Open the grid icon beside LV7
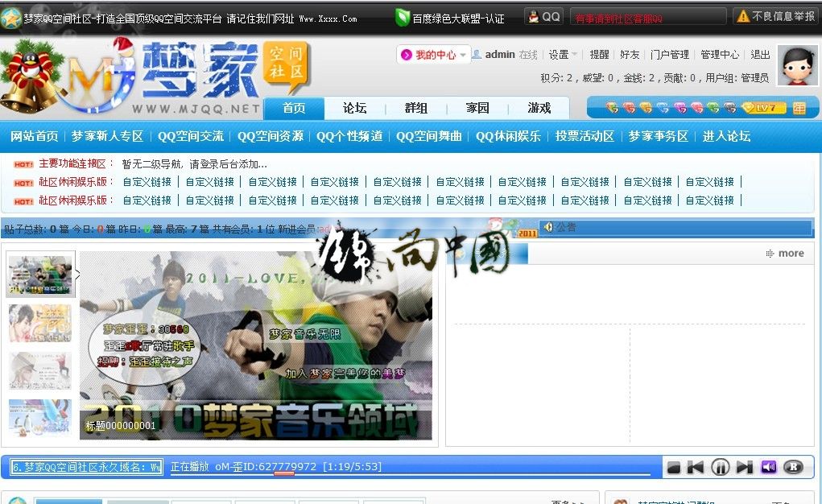Screen dimensions: 822x504 tap(799, 108)
